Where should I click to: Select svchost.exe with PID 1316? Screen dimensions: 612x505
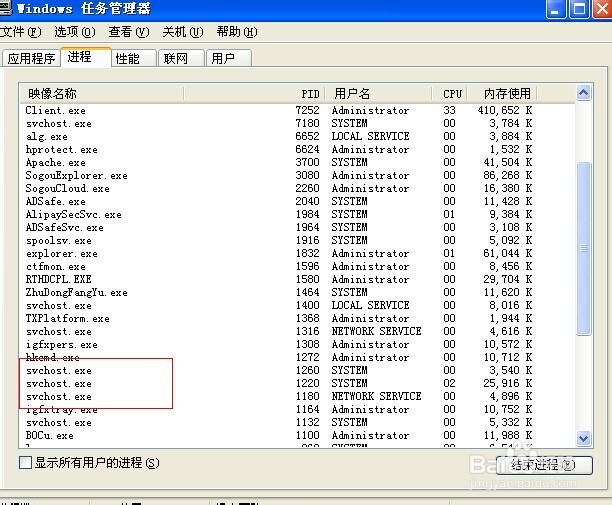(297, 331)
